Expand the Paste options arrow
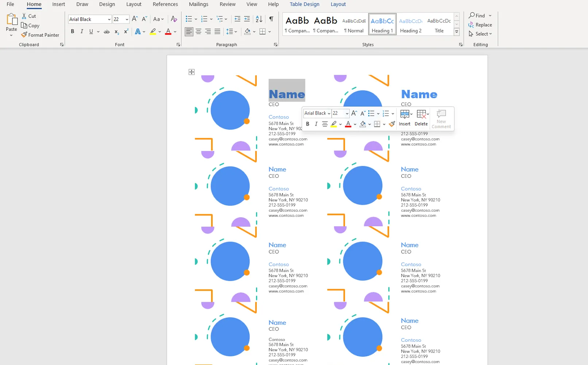This screenshot has width=588, height=365. pyautogui.click(x=11, y=35)
